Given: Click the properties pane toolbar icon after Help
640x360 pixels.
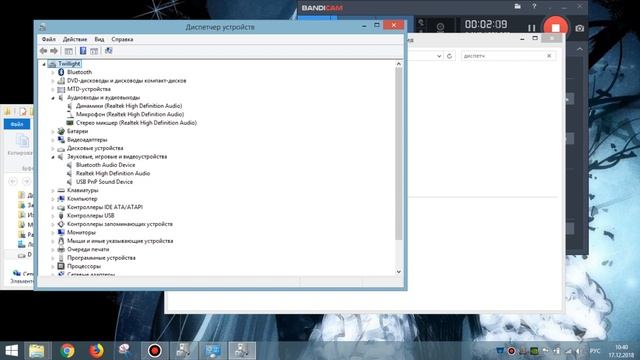Looking at the screenshot, I should pyautogui.click(x=94, y=51).
